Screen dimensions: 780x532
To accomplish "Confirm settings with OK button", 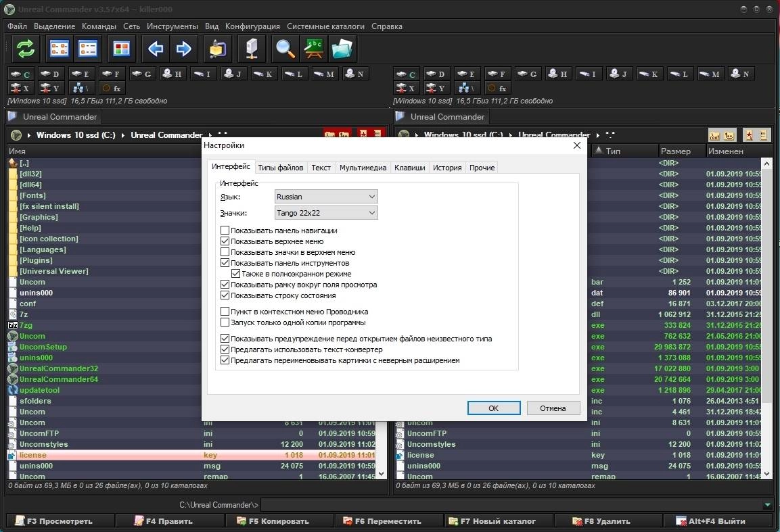I will coord(493,408).
